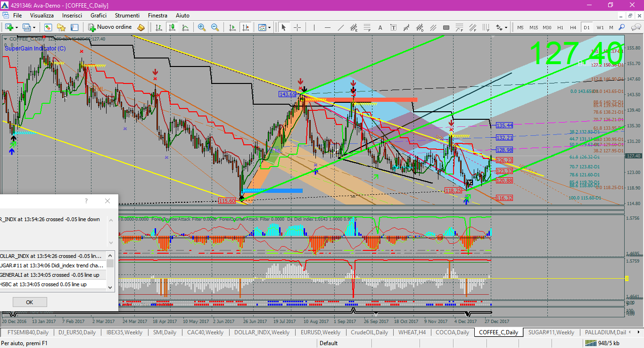The height and width of the screenshot is (348, 644).
Task: Open the Profiles toolbar icon
Action: click(x=27, y=27)
